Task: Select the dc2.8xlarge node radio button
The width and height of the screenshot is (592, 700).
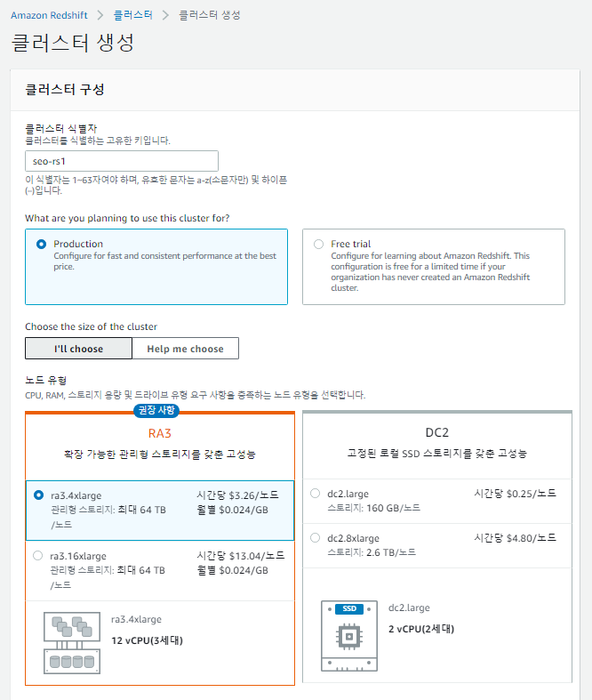Action: pyautogui.click(x=315, y=538)
